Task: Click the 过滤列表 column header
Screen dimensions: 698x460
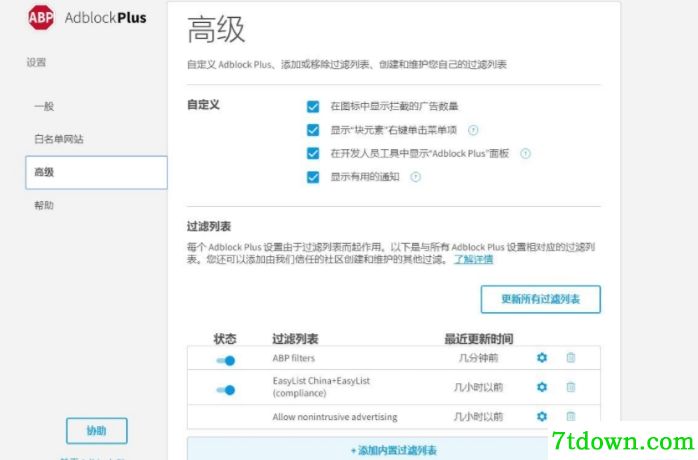Action: point(296,339)
